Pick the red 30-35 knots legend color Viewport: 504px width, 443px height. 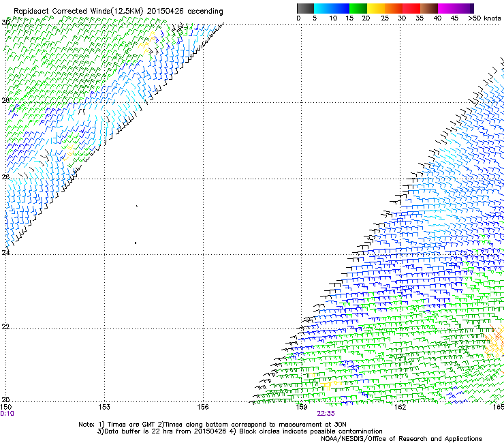coord(411,8)
